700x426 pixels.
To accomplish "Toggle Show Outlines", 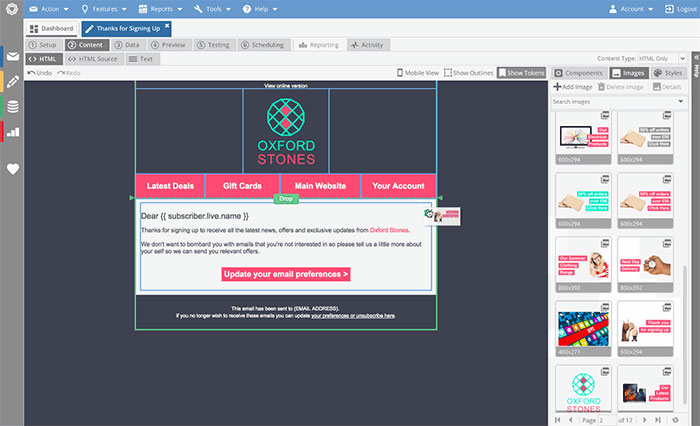I will point(468,72).
